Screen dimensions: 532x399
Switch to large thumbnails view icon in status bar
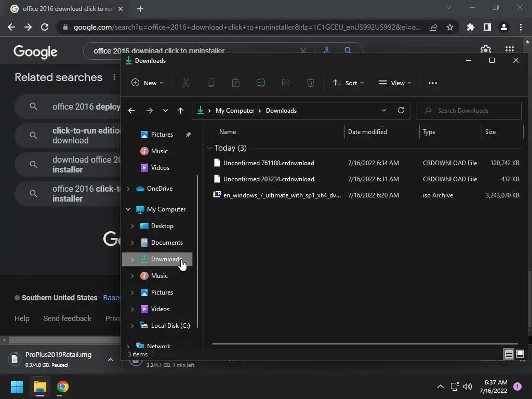pyautogui.click(x=520, y=354)
